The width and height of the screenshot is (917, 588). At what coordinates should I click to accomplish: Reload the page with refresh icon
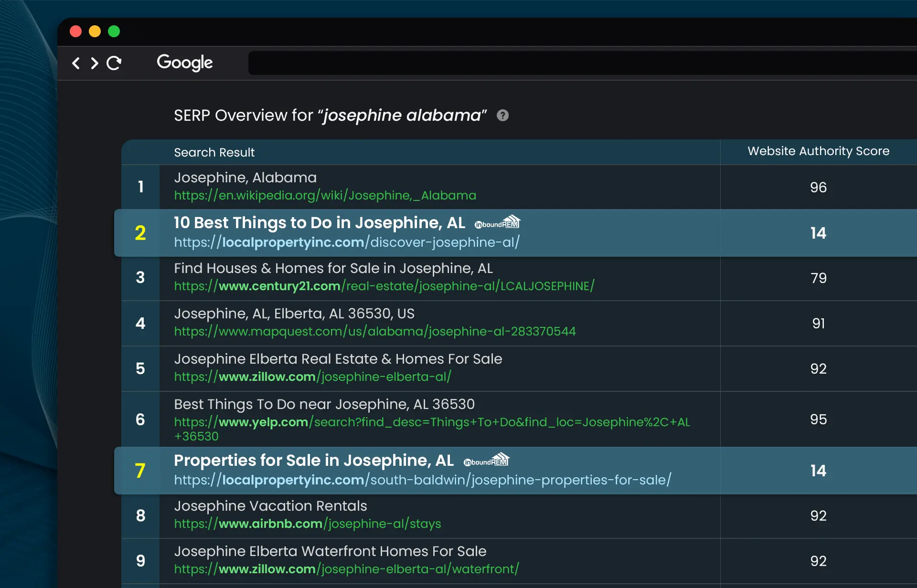(114, 63)
